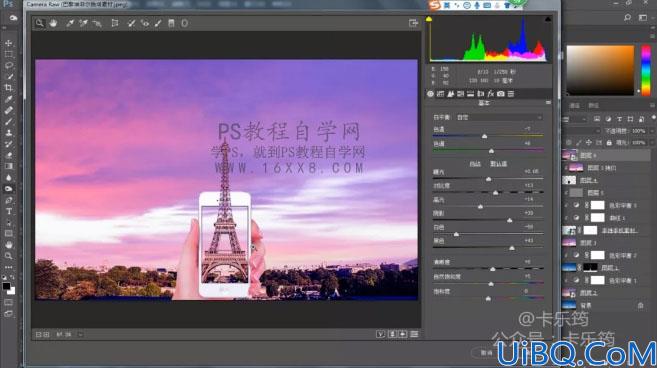This screenshot has width=657, height=368.
Task: Toggle Camera Raw full screen mode
Action: (413, 23)
